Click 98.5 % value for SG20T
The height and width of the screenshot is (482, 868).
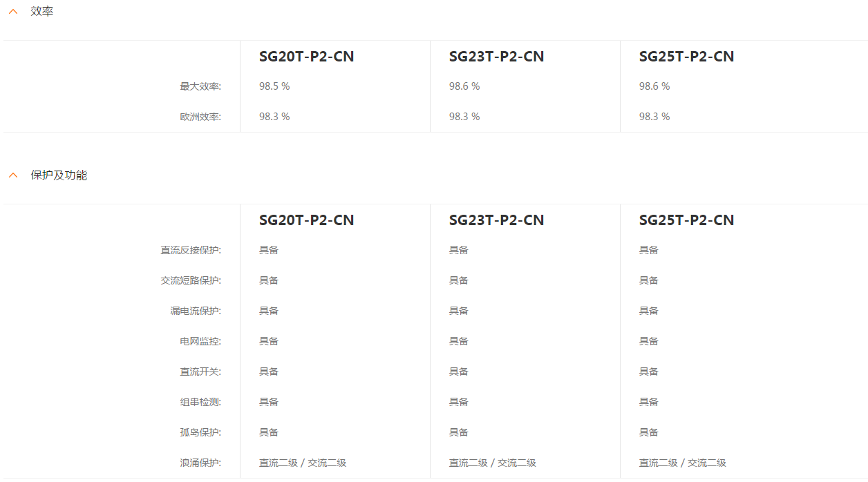pyautogui.click(x=274, y=86)
